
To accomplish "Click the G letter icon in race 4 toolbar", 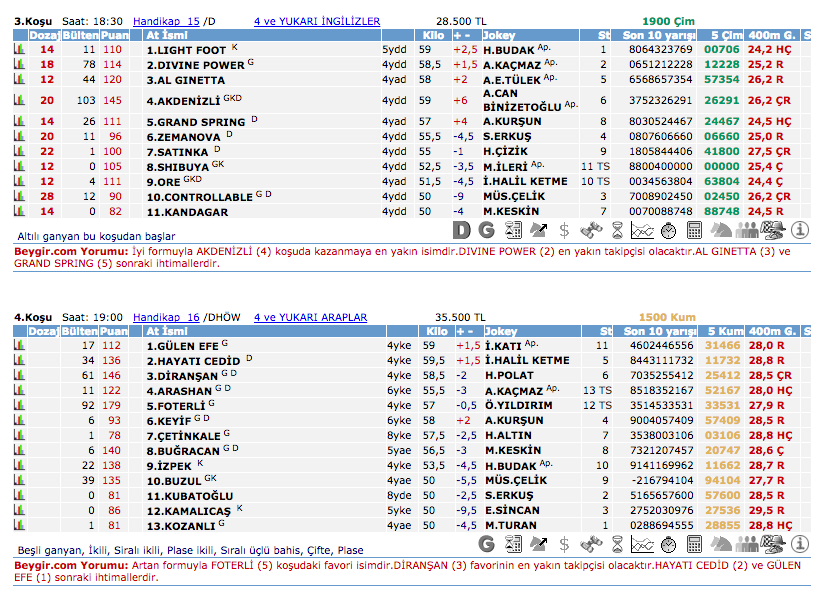I will [x=487, y=543].
